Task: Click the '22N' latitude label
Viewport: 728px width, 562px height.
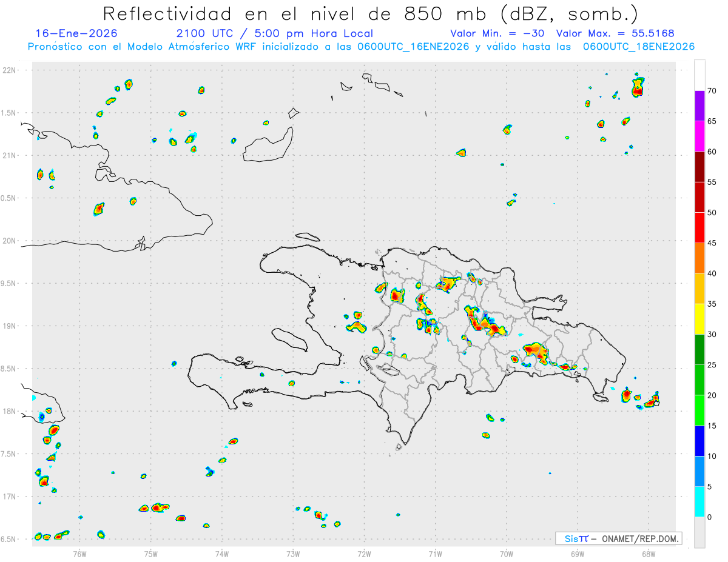Action: (10, 70)
